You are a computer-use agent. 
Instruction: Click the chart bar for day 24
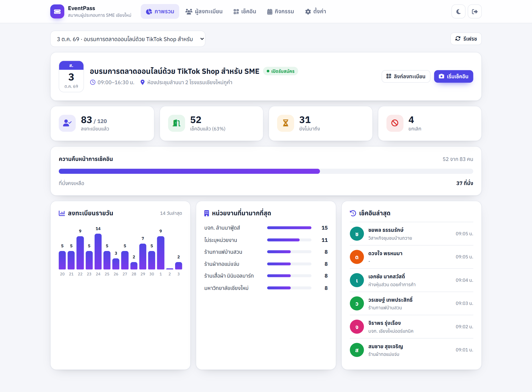[98, 251]
